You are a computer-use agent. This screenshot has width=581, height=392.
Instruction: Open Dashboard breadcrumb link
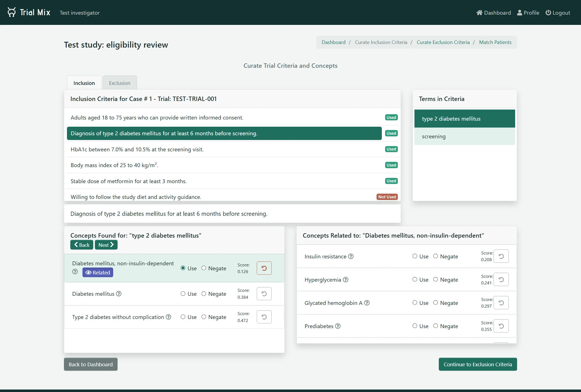pyautogui.click(x=333, y=42)
